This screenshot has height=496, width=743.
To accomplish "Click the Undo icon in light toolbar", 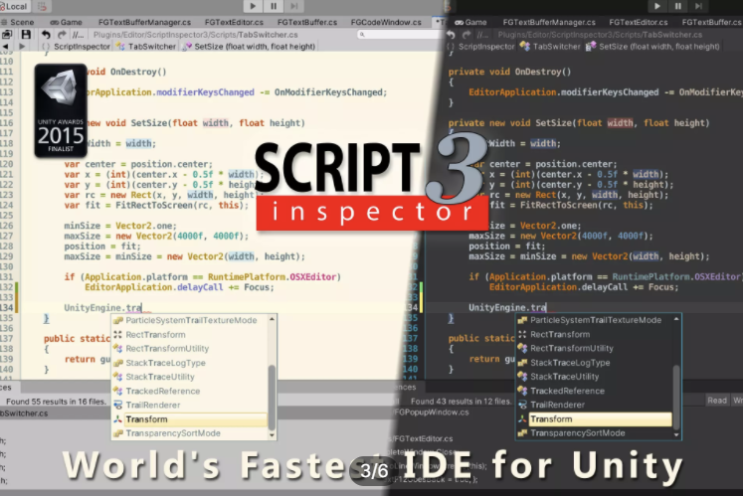I will 45,35.
